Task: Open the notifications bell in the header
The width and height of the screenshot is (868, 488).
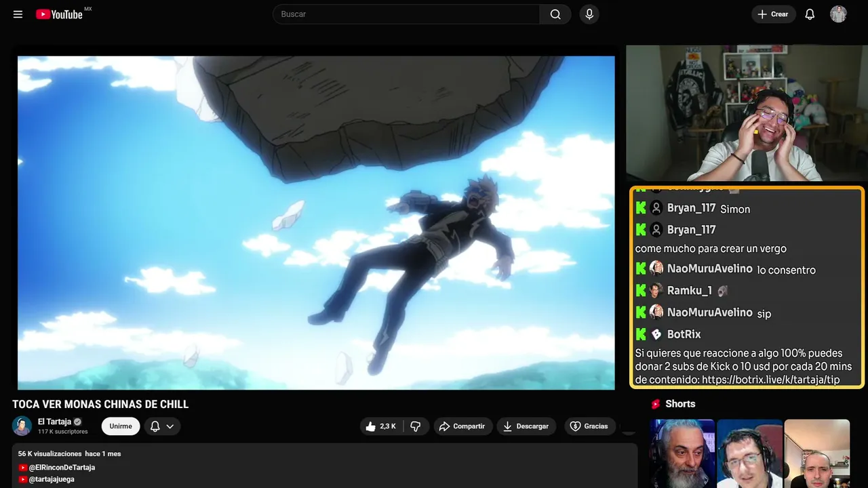Action: coord(810,14)
